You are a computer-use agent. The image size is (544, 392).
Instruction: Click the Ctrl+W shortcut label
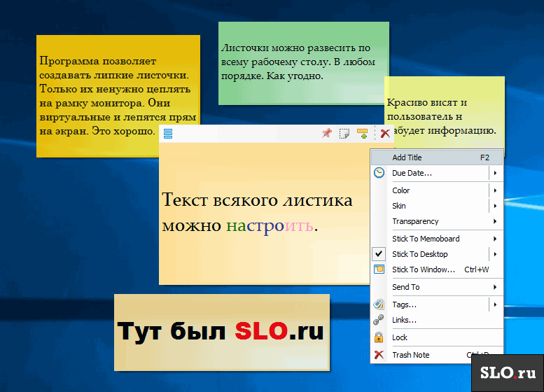click(x=476, y=269)
